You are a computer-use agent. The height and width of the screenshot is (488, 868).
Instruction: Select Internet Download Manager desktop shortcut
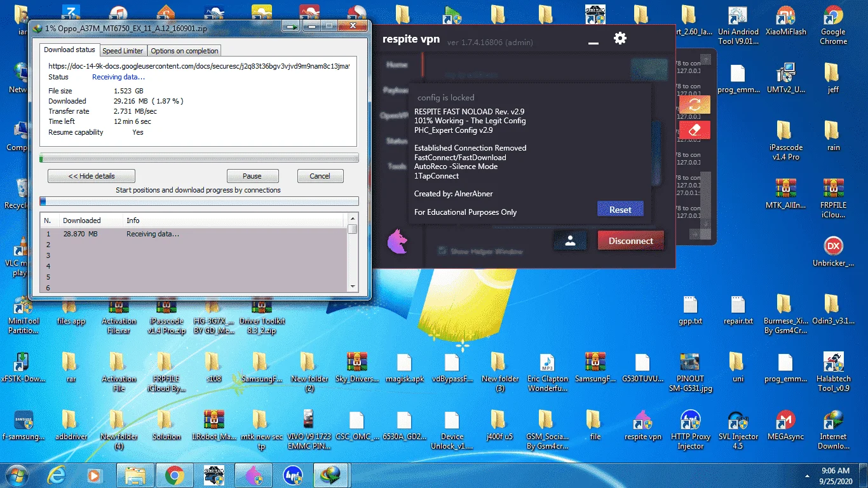coord(833,430)
